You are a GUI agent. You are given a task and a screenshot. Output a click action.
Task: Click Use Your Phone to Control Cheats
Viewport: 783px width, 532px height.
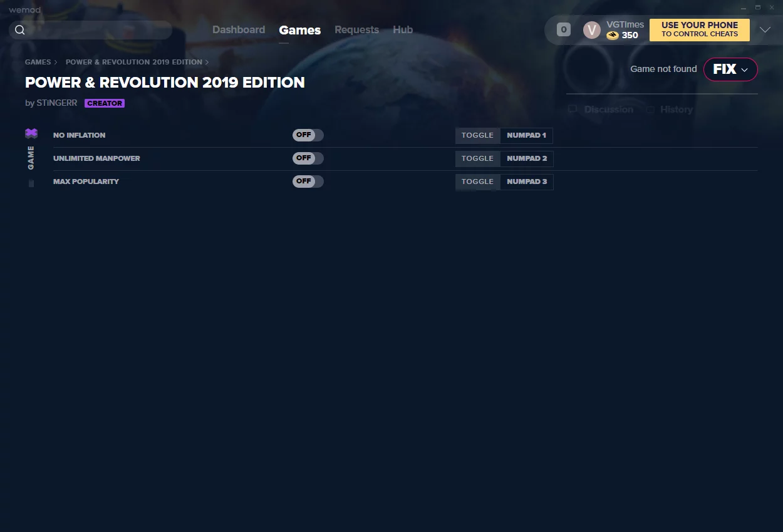coord(700,30)
